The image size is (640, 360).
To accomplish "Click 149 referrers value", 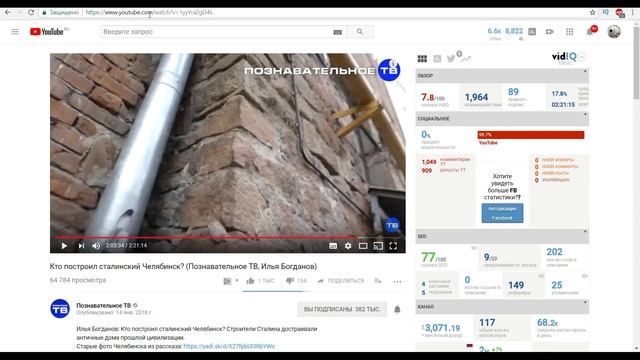I will pos(516,285).
